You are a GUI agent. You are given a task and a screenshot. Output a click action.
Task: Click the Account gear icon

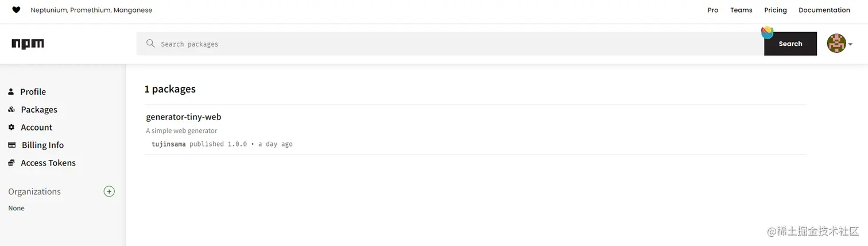pyautogui.click(x=11, y=127)
